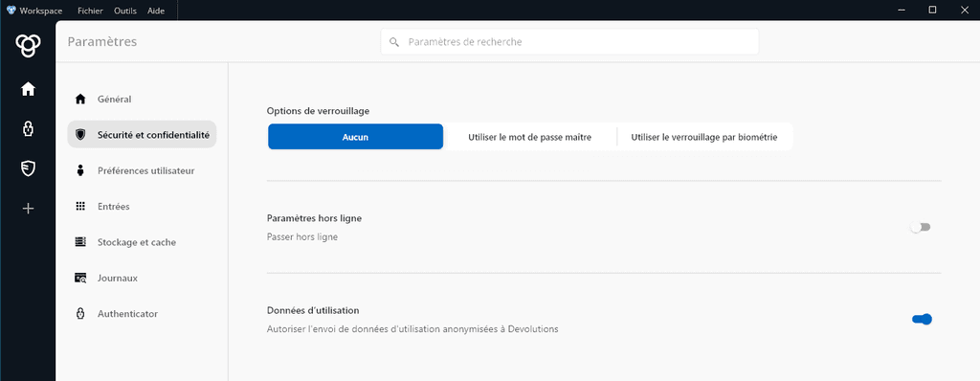
Task: Click the house icon beside Général
Action: [80, 99]
